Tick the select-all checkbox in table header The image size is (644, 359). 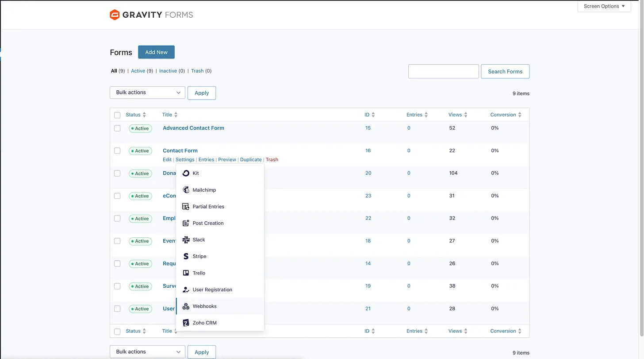click(117, 115)
